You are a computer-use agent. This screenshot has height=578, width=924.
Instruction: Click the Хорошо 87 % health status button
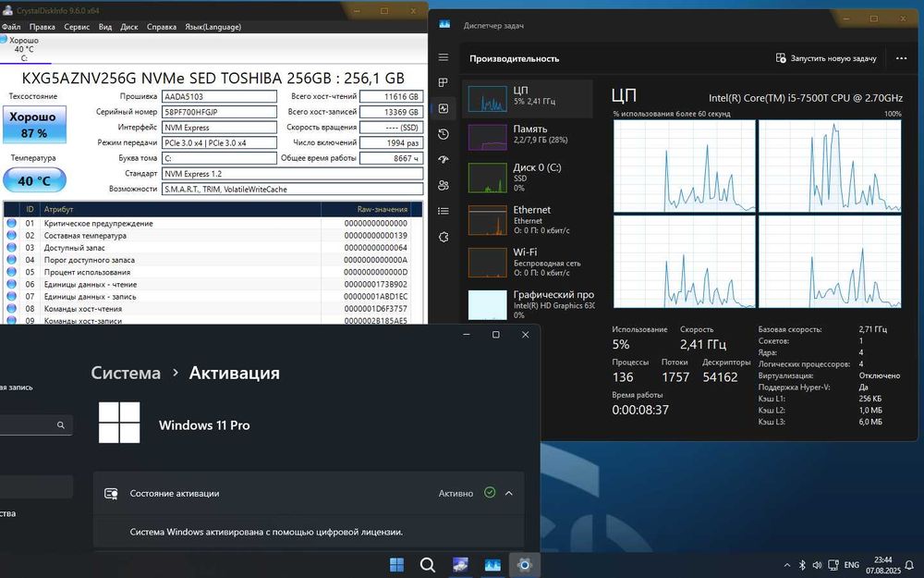click(34, 125)
